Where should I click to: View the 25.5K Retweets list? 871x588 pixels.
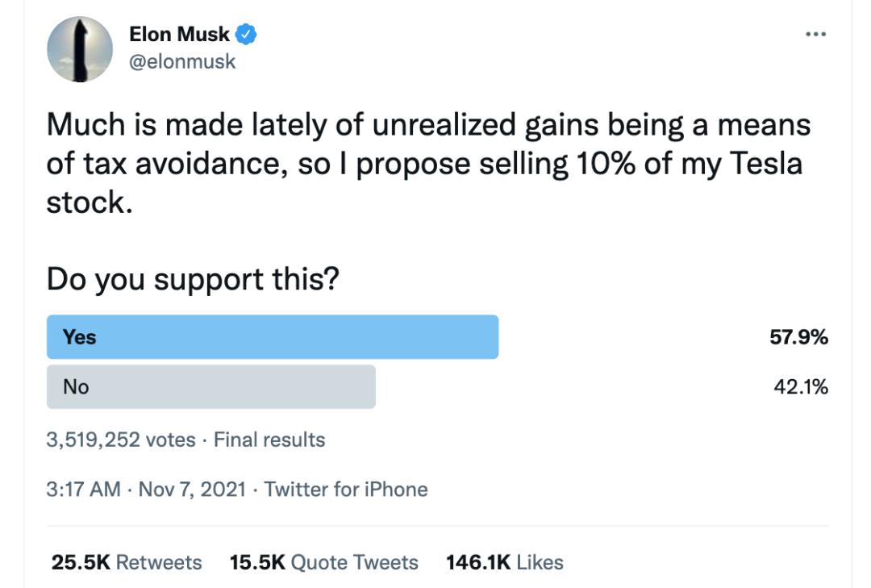coord(127,562)
